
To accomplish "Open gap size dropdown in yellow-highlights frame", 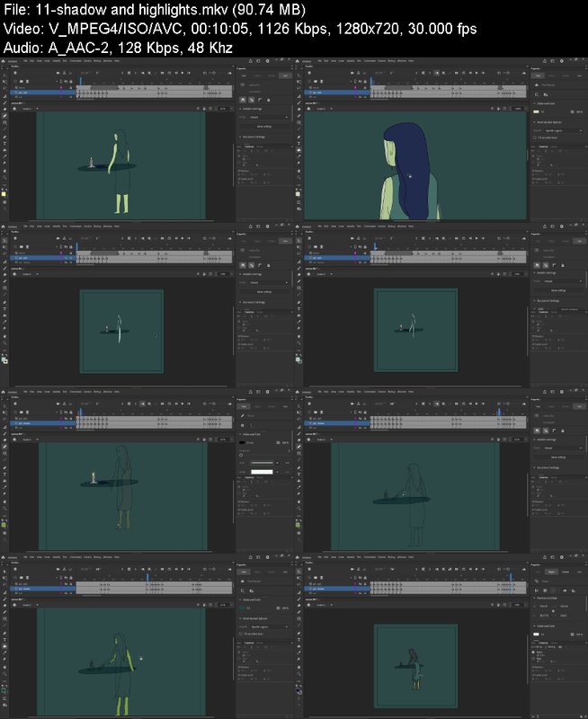I will pos(269,626).
